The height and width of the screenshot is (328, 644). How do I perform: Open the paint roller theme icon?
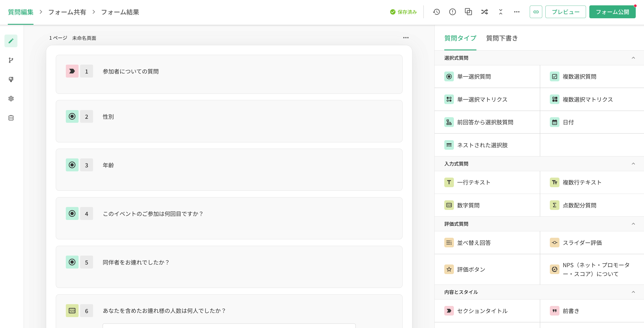click(x=11, y=79)
